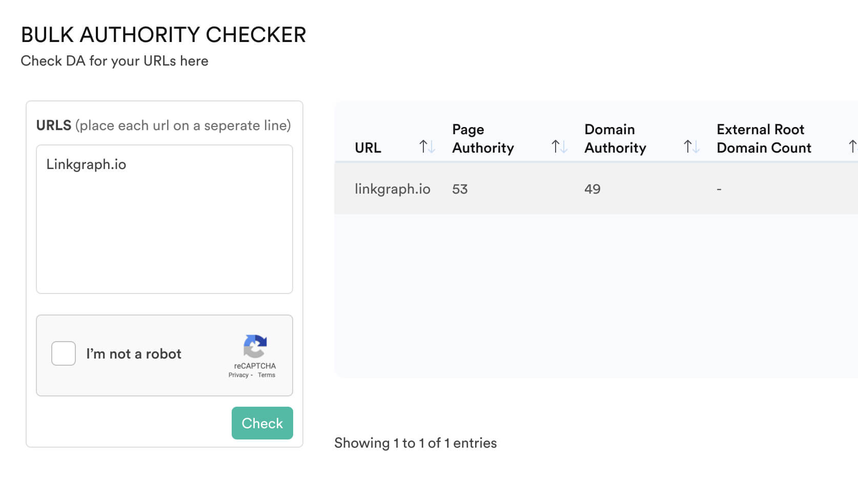Click Linkgraph.io text in the URL box

coord(86,164)
